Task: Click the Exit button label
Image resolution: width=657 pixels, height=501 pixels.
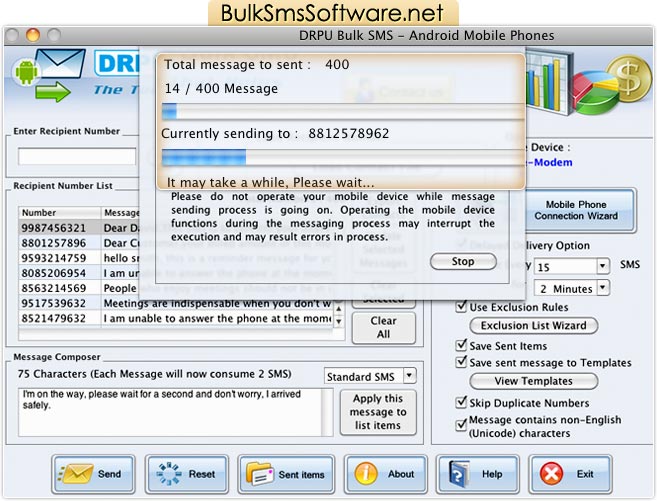Action: pyautogui.click(x=585, y=474)
